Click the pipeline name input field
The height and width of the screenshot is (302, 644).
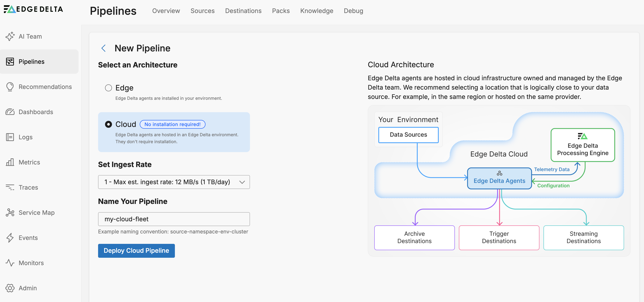(174, 219)
